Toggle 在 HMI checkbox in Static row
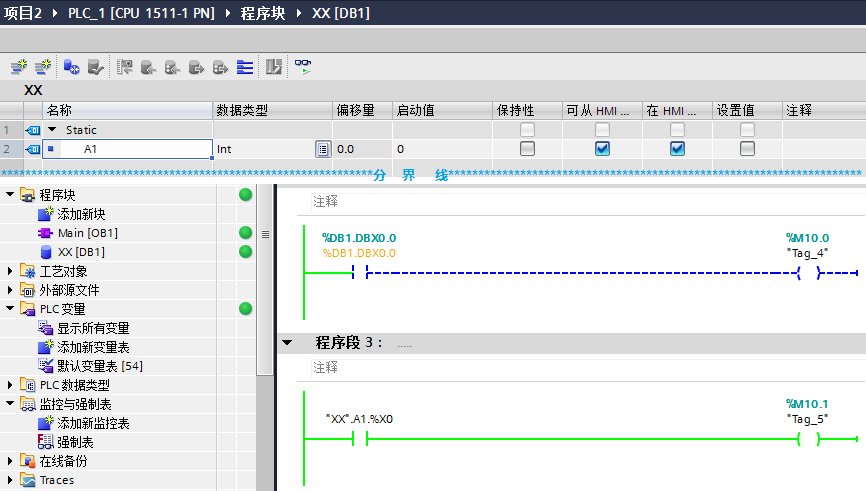Image resolution: width=866 pixels, height=491 pixels. coord(677,130)
